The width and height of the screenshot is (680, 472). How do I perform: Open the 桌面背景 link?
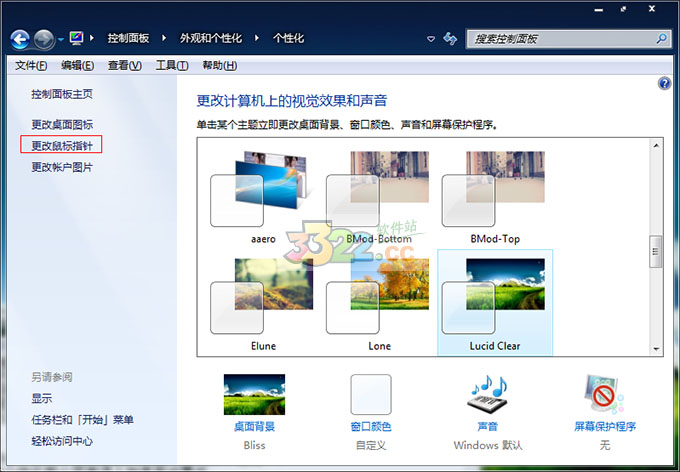click(x=254, y=427)
